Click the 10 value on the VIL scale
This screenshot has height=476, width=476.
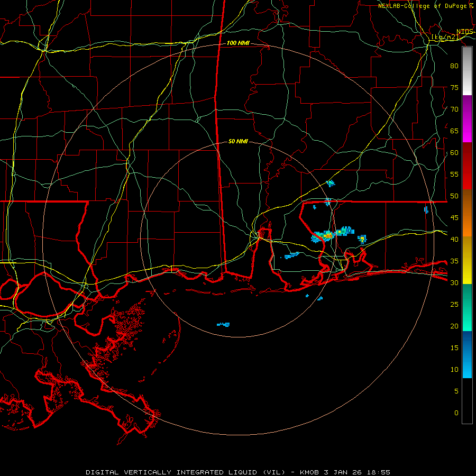click(x=454, y=370)
